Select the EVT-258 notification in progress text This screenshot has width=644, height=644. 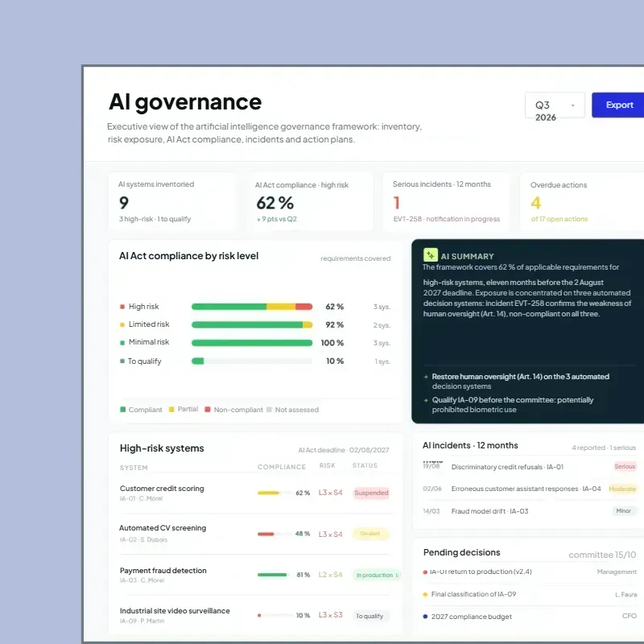click(x=447, y=219)
